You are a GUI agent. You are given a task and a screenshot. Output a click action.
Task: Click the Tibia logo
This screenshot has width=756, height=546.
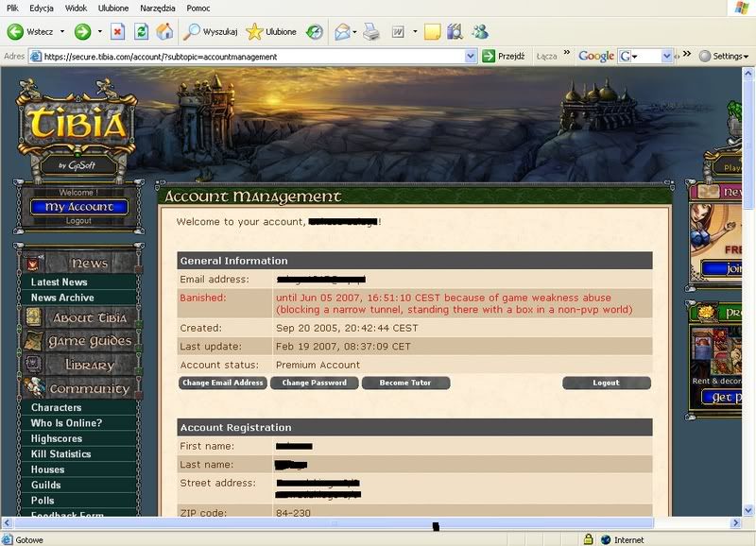[x=77, y=125]
